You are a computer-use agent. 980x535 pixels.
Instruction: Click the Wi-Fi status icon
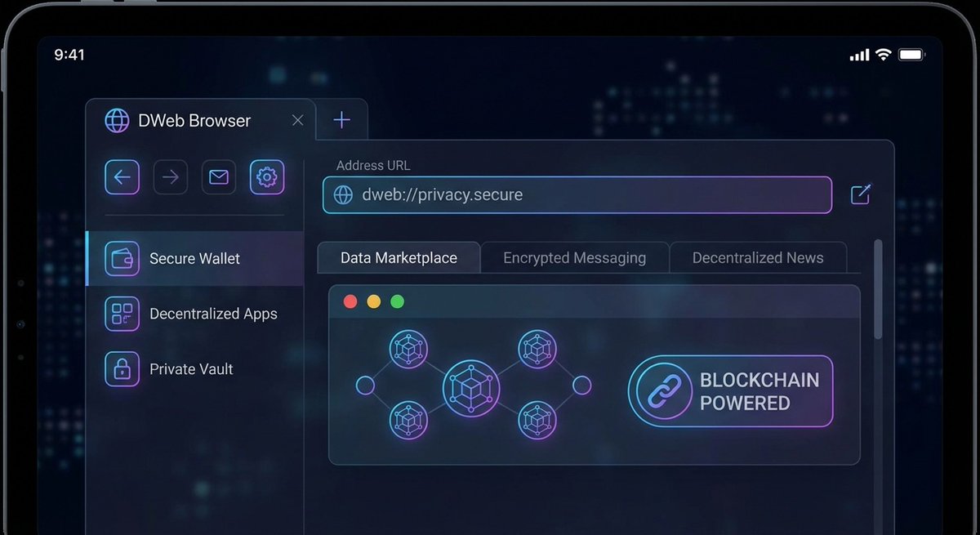(883, 55)
